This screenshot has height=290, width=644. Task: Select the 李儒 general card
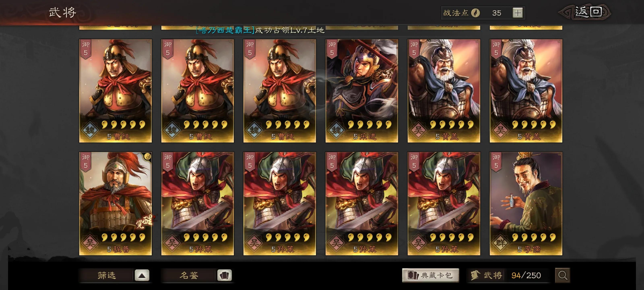click(526, 204)
